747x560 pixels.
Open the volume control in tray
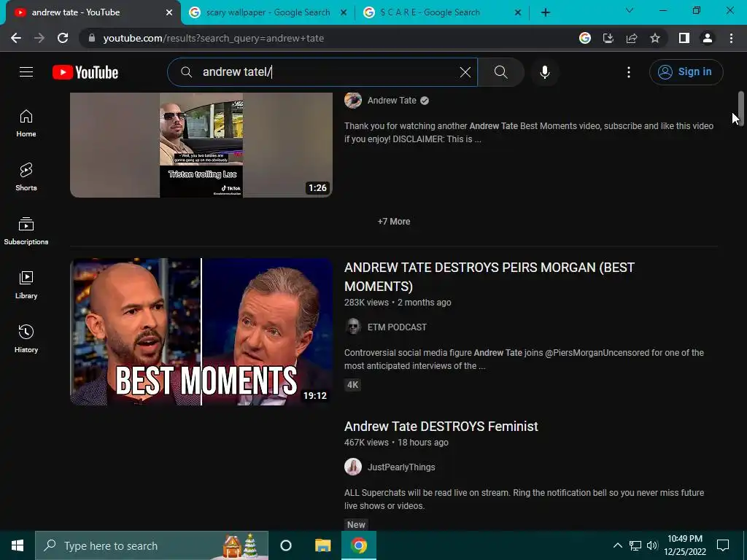(x=652, y=545)
